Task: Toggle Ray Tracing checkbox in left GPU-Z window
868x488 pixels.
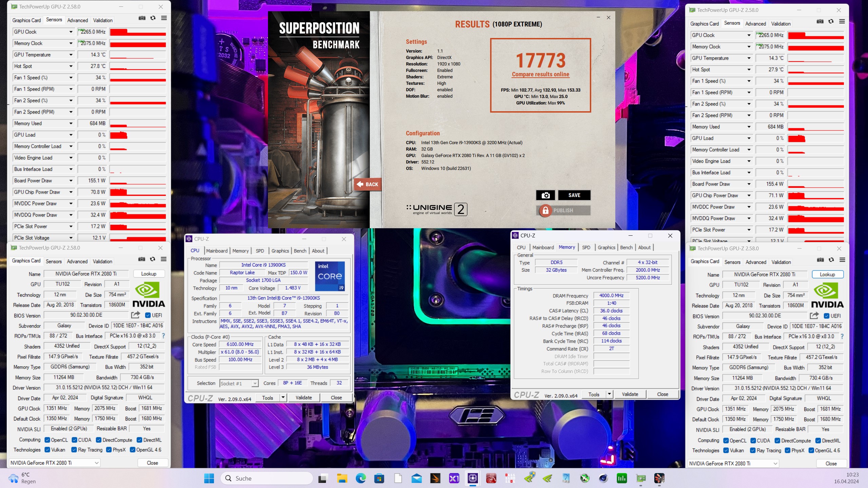Action: [x=74, y=450]
